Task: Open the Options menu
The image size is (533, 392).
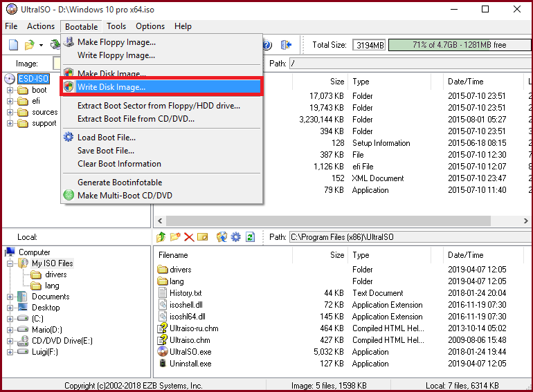Action: click(x=150, y=26)
